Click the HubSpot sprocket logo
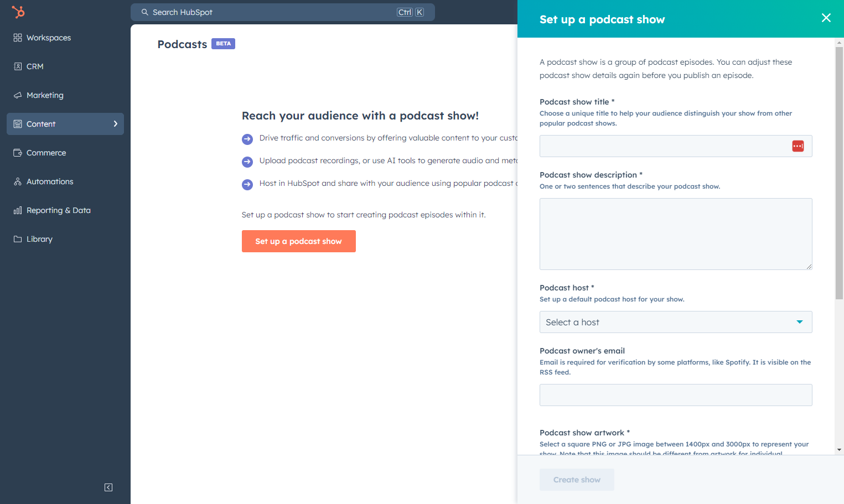 coord(18,12)
